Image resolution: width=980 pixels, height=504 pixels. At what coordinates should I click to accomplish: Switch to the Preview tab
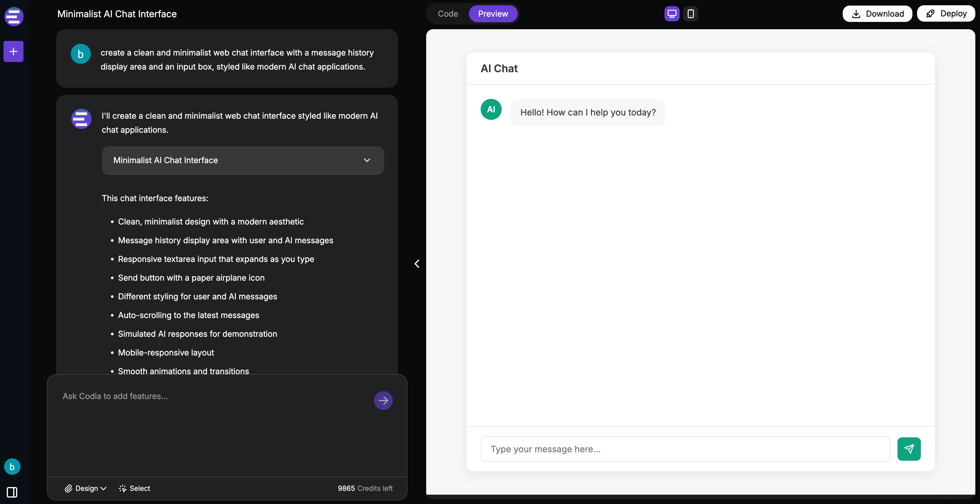493,14
